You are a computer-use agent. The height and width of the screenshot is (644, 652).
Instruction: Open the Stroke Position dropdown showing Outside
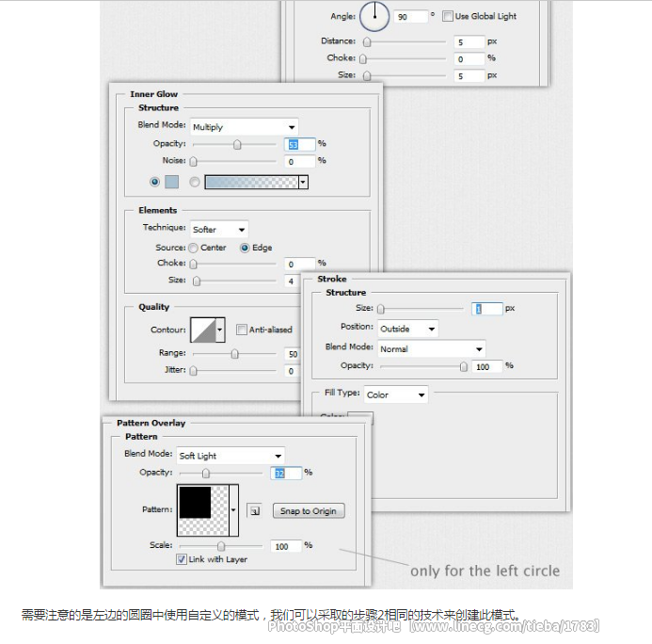[x=408, y=329]
